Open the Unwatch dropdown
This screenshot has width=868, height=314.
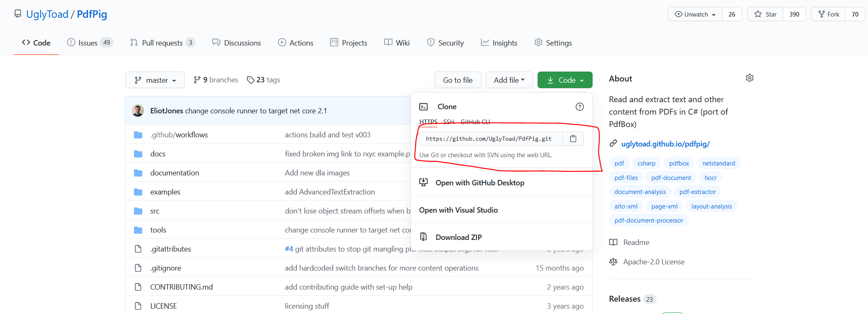coord(695,14)
